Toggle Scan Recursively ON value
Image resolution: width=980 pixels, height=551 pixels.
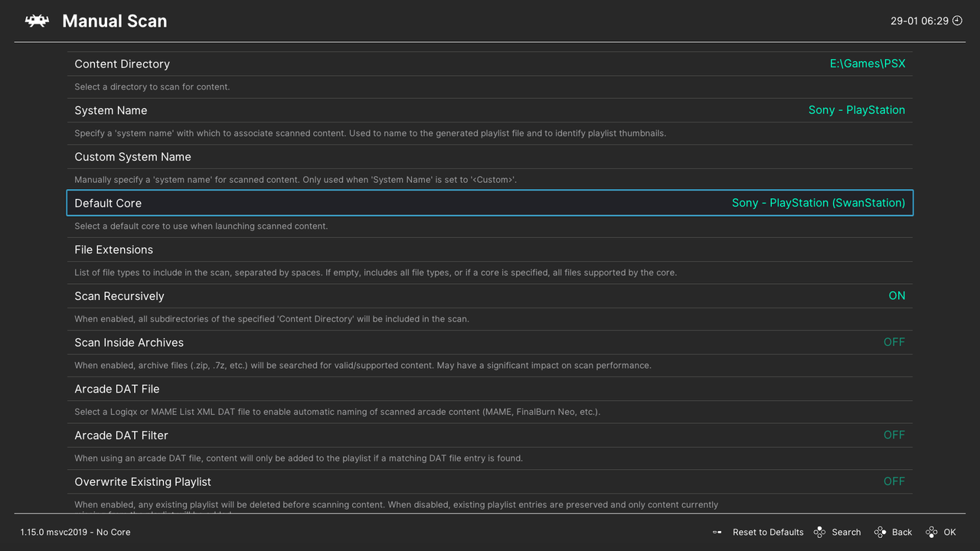pos(897,296)
